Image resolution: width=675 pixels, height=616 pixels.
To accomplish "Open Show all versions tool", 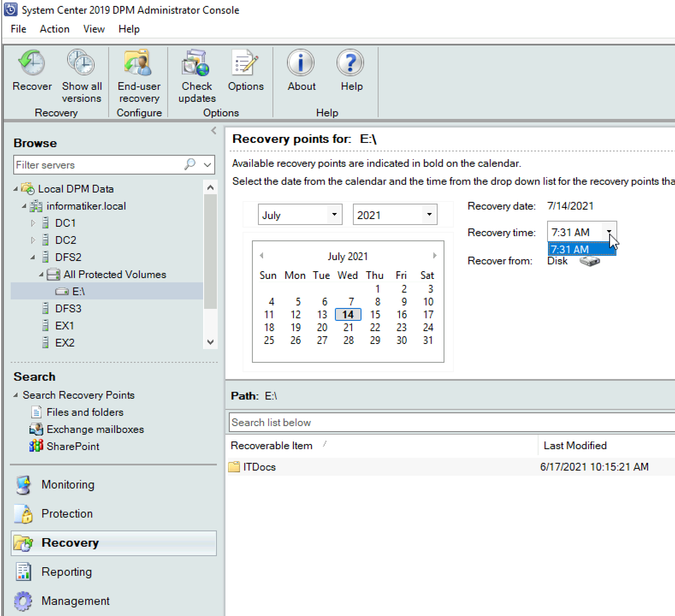I will point(81,63).
